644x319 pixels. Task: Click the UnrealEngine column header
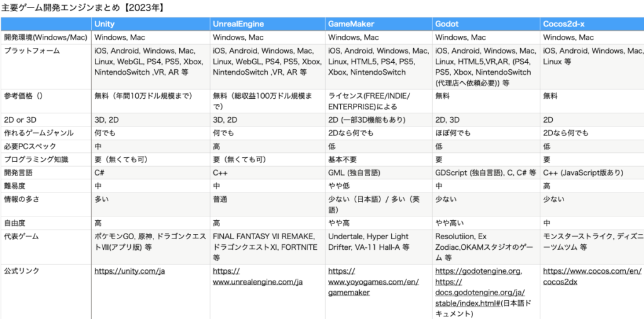[267, 25]
